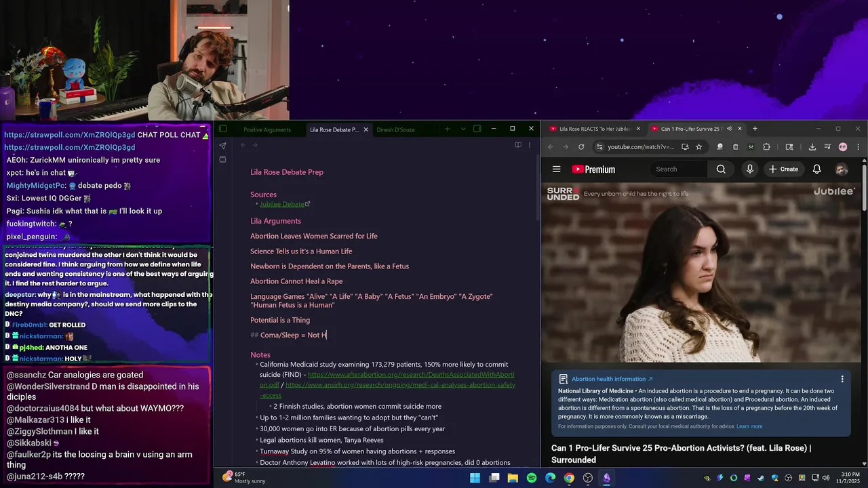Go to YouTube Premium home logo
This screenshot has height=488, width=868.
tap(593, 169)
